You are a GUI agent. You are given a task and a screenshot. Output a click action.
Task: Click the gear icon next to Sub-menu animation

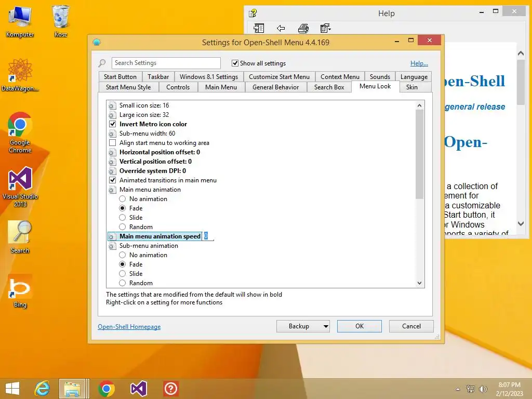[x=112, y=246]
